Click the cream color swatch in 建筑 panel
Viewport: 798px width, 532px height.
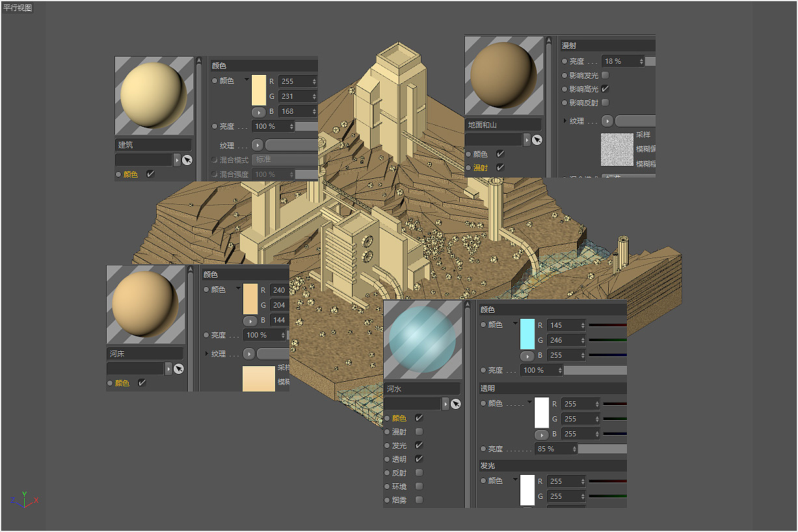(259, 90)
